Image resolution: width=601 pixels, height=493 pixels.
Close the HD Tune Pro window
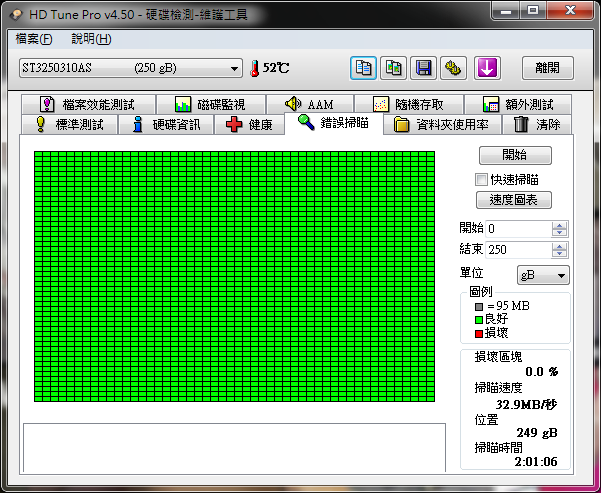click(x=570, y=11)
